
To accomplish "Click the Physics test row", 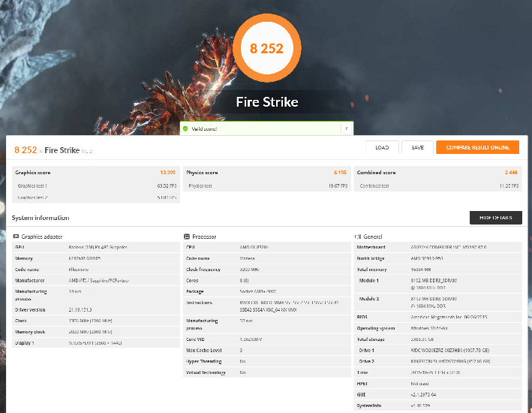I will coord(267,185).
